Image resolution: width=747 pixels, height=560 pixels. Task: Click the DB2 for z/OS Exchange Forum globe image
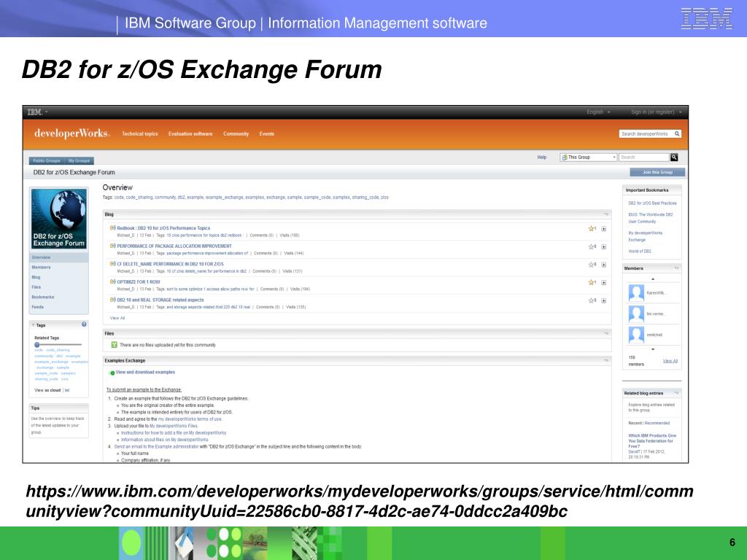tap(59, 219)
